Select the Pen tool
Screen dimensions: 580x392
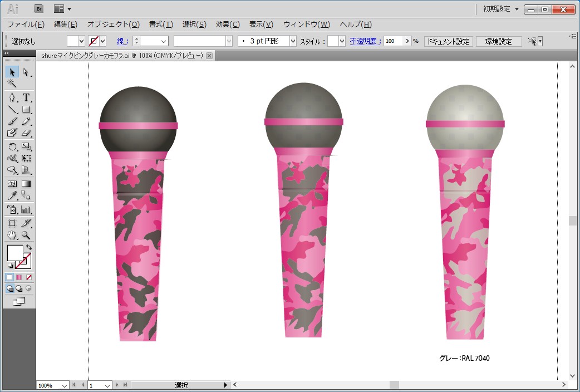tap(12, 97)
